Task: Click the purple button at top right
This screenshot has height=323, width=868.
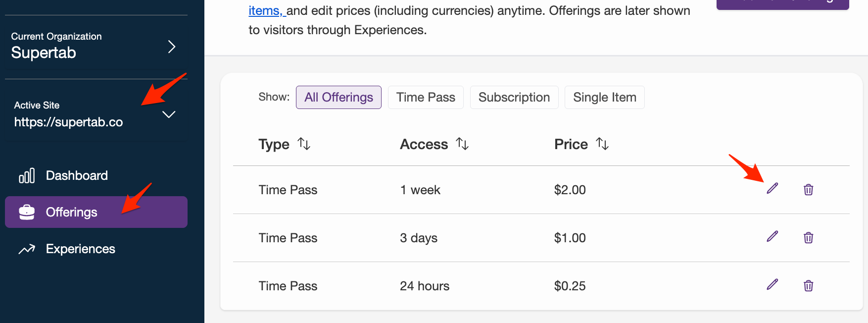Action: 782,3
